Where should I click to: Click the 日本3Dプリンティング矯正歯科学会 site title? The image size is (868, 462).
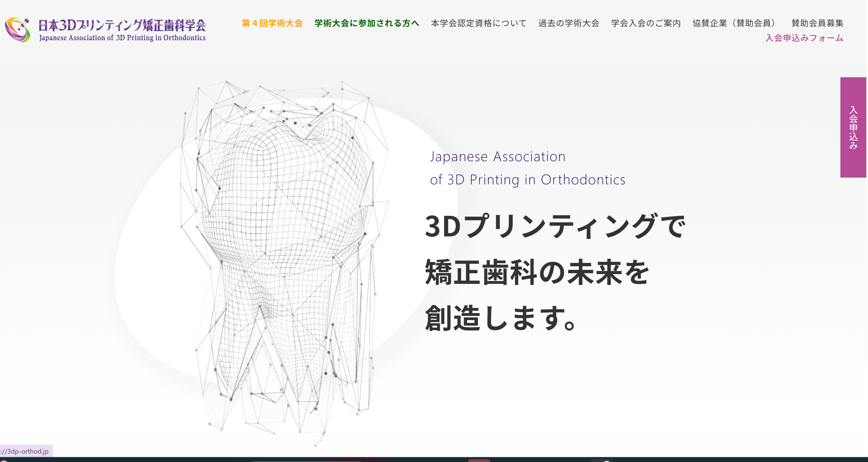[122, 25]
